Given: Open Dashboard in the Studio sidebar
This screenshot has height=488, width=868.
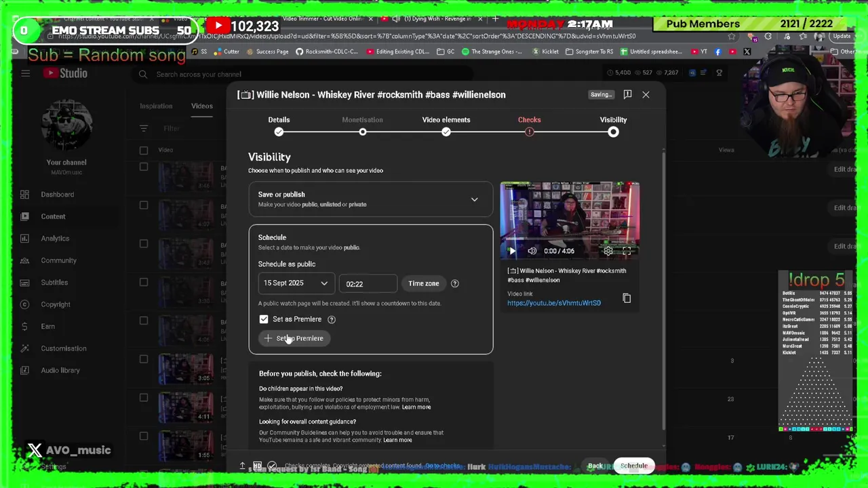Looking at the screenshot, I should click(x=58, y=195).
